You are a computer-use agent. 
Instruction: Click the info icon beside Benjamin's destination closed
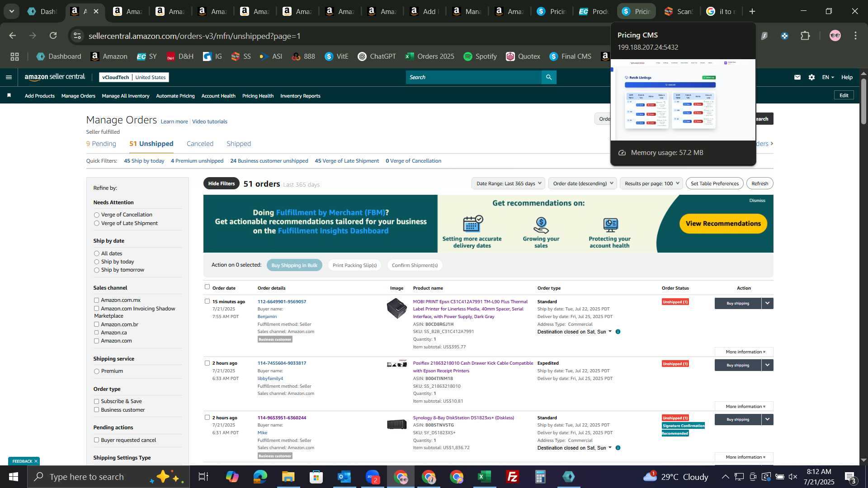tap(618, 332)
